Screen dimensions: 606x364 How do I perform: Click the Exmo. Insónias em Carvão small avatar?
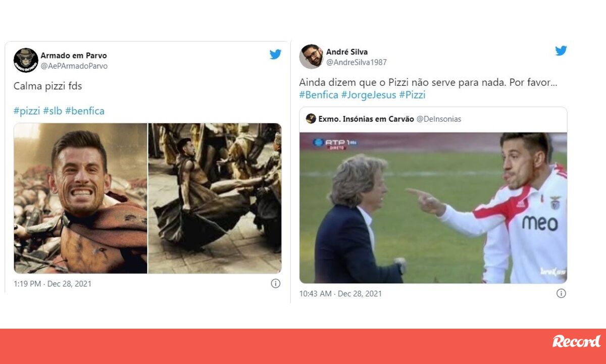[311, 119]
